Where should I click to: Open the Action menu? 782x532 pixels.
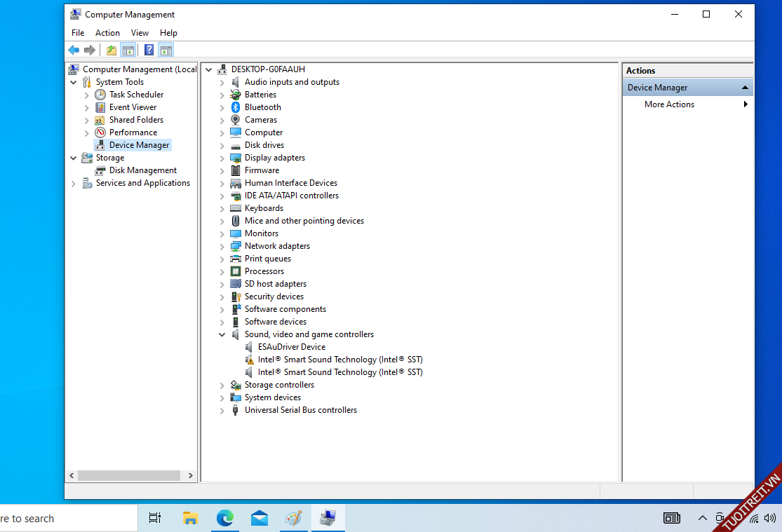(x=107, y=33)
